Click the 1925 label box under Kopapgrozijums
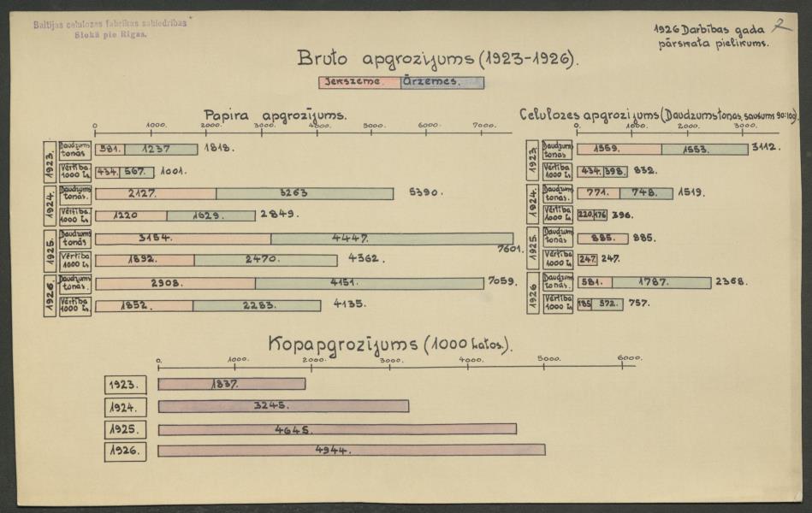The image size is (812, 513). pyautogui.click(x=126, y=429)
